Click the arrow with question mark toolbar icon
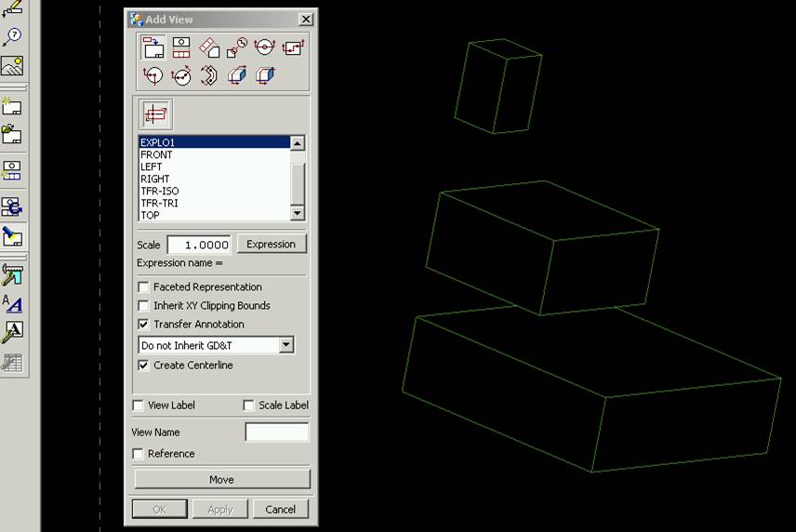 12,36
